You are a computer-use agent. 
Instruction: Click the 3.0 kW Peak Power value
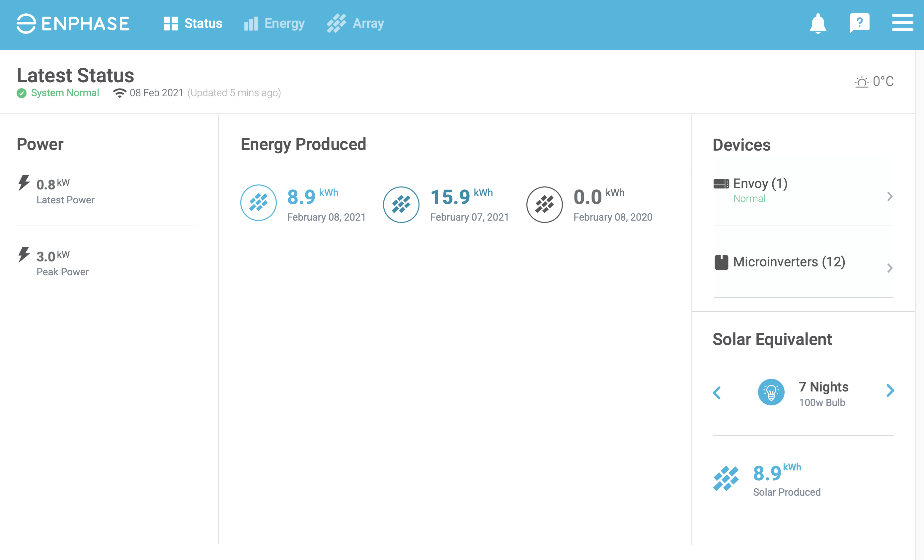pos(53,256)
